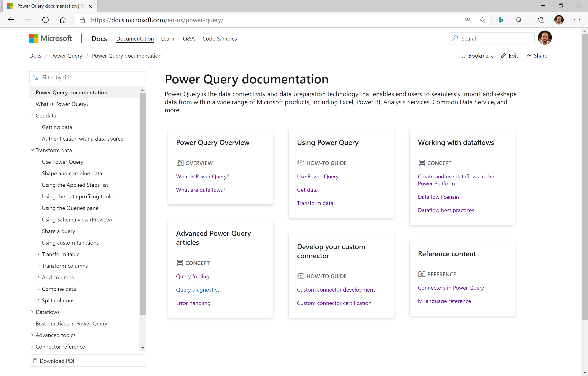This screenshot has width=588, height=376.
Task: Switch to Code Samples tab
Action: click(219, 39)
